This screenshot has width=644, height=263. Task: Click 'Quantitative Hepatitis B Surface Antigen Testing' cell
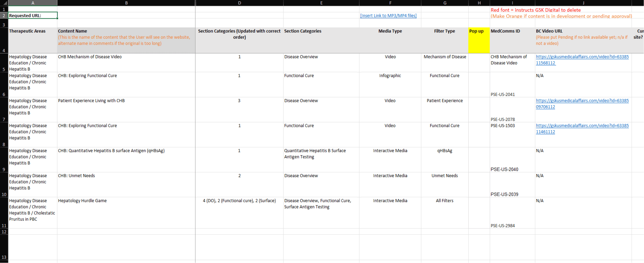click(x=321, y=160)
